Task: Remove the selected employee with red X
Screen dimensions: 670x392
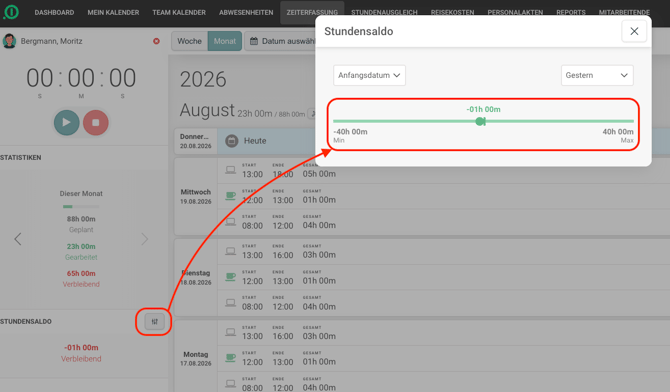Action: (156, 41)
